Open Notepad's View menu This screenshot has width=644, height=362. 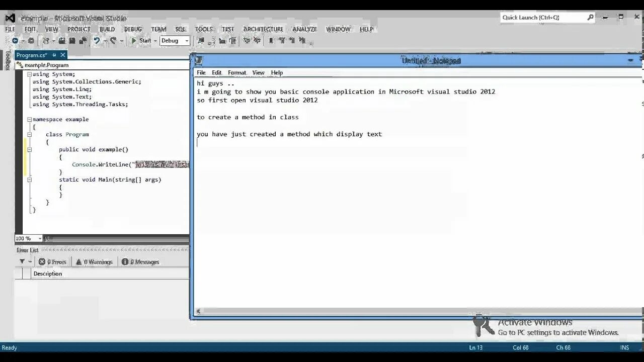[x=258, y=72]
